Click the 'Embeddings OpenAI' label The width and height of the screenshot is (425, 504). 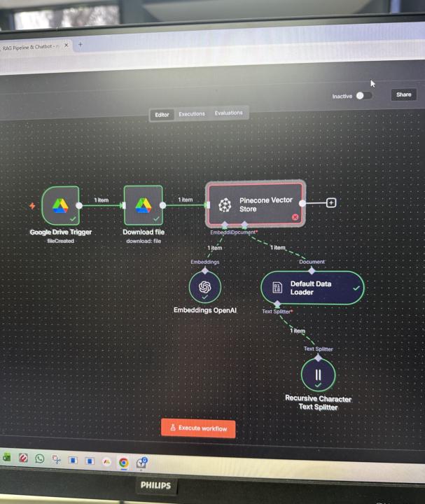click(205, 310)
